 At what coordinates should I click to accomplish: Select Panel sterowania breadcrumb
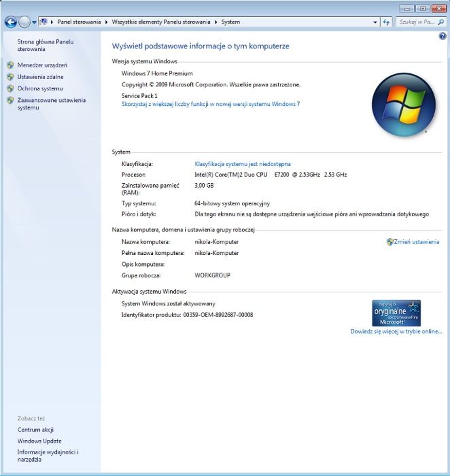pos(79,22)
